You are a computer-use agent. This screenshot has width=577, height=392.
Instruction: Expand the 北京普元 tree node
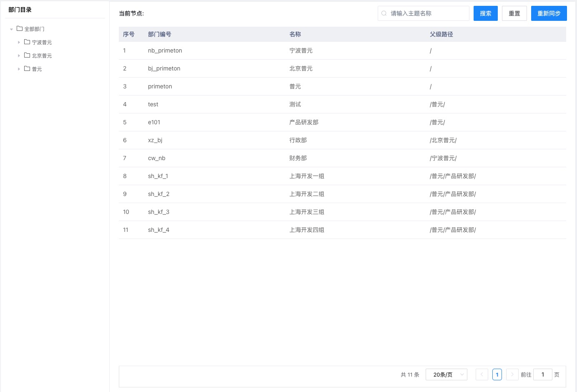coord(19,55)
